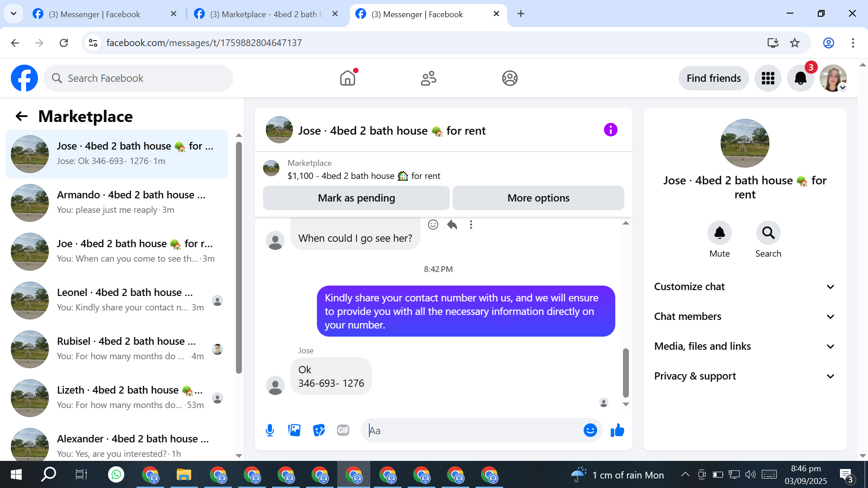React to 'When could I go see her?' message
868x488 pixels.
point(433,225)
